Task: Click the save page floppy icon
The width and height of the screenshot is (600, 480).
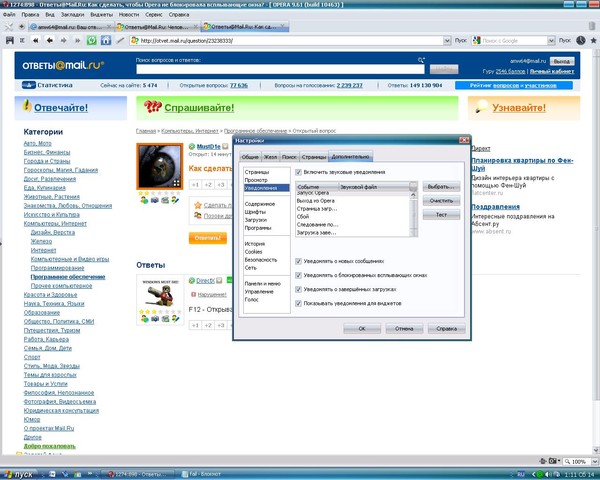Action: (x=10, y=40)
